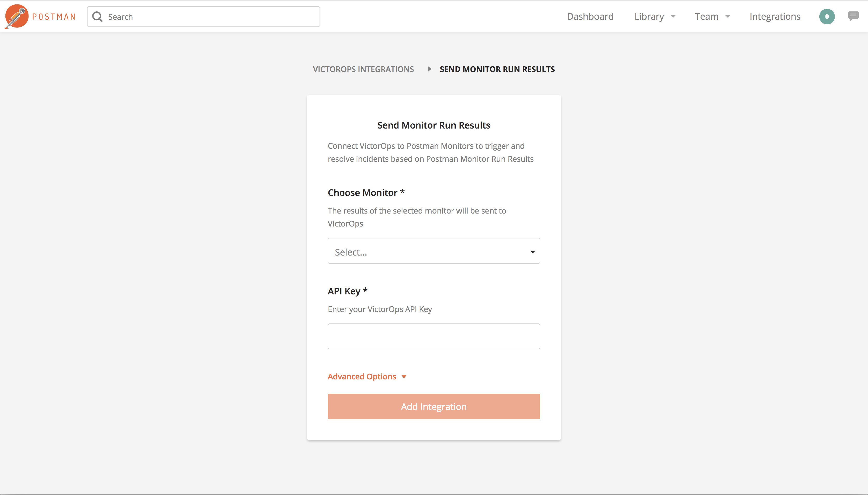Expand Advanced Options

(367, 376)
